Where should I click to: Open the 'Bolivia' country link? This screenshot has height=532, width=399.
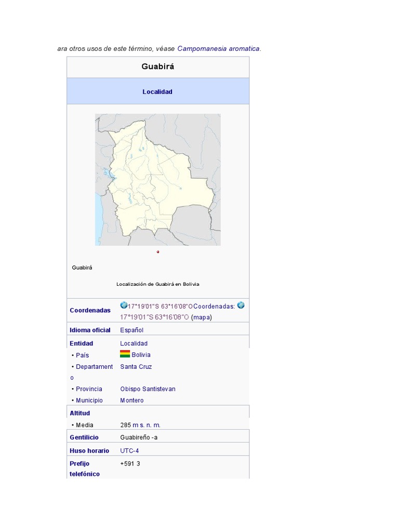point(141,355)
